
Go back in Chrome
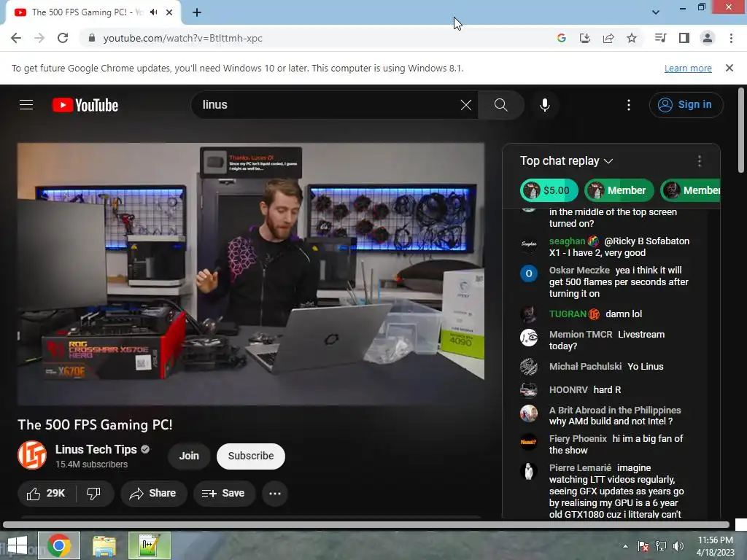[x=16, y=38]
